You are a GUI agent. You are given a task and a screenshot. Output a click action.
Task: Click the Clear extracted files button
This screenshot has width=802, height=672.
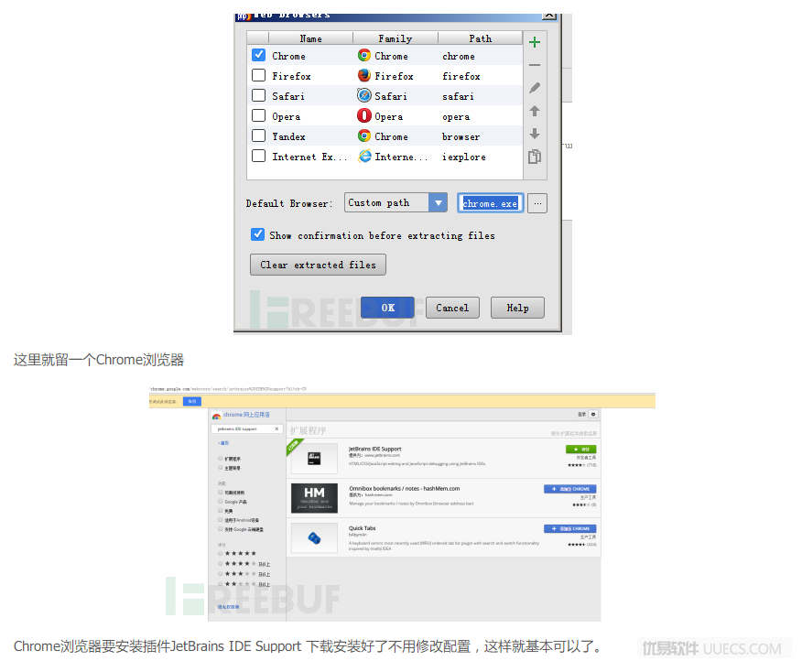click(318, 265)
